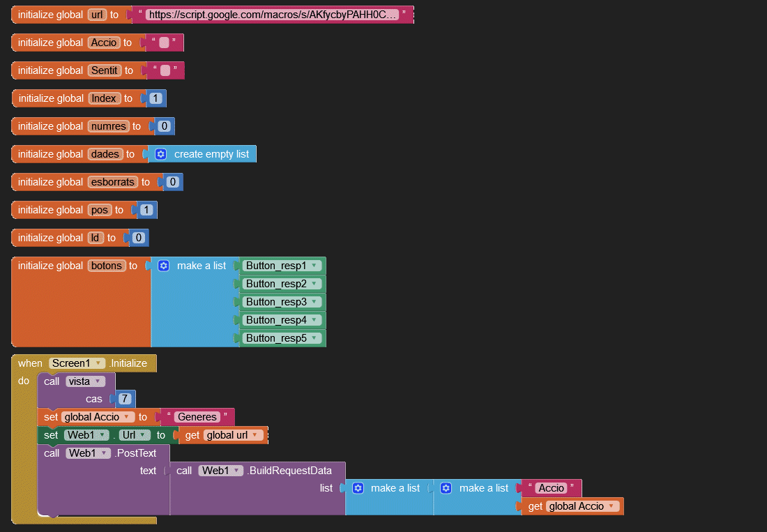Click mutator gear on botons make a list
Image resolution: width=767 pixels, height=532 pixels.
coord(164,266)
